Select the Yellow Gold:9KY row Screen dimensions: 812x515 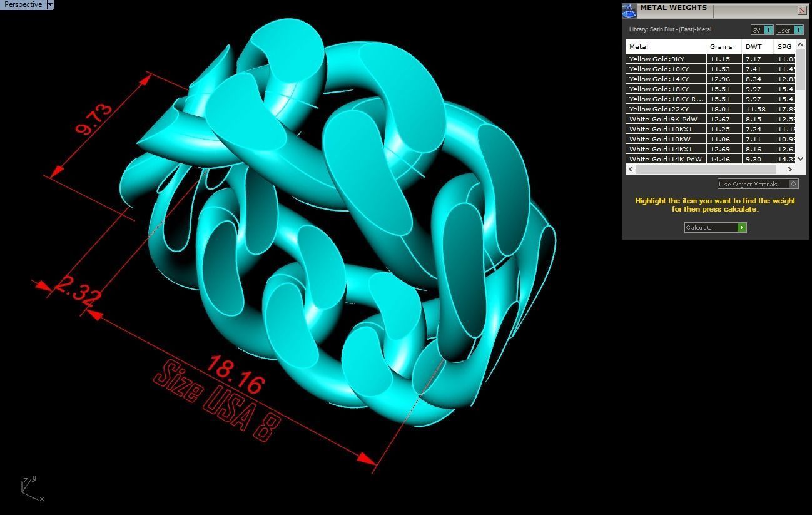[x=711, y=59]
